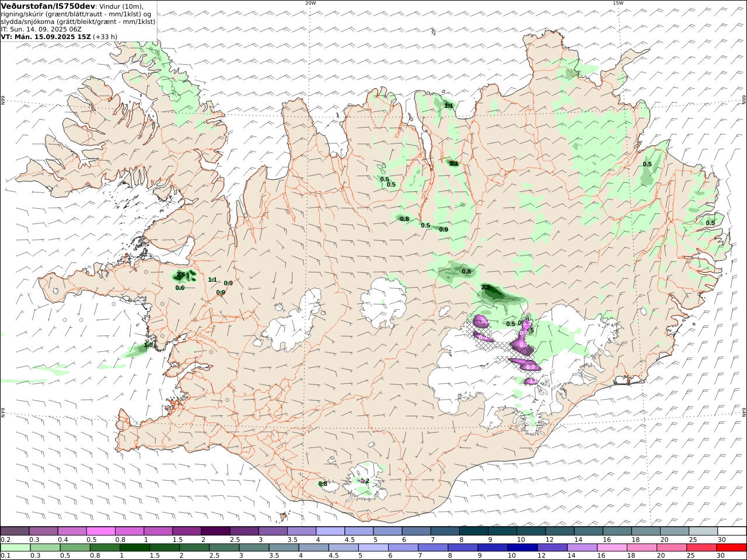Click the 2.3 precipitation value north of Vatnajökull

click(x=486, y=288)
